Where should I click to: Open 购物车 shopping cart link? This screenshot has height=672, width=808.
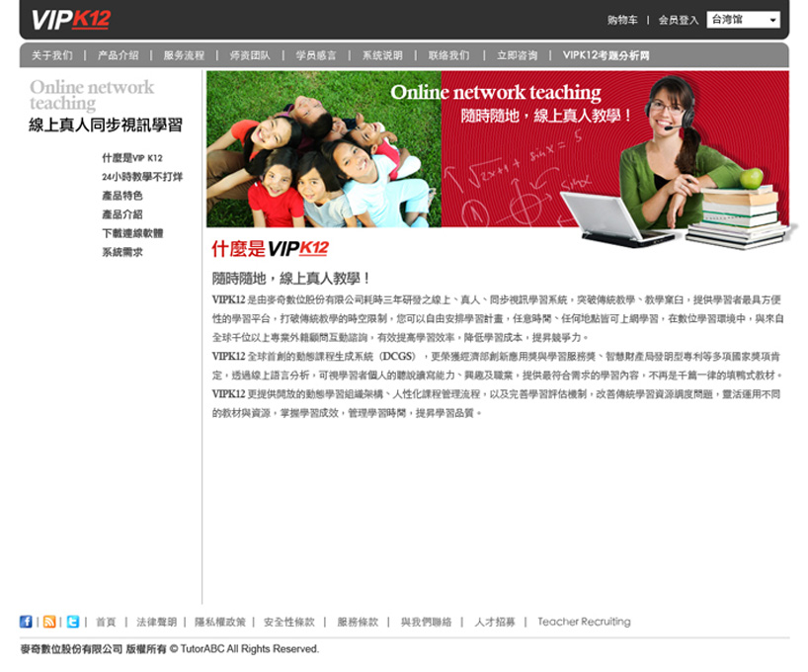coord(622,20)
